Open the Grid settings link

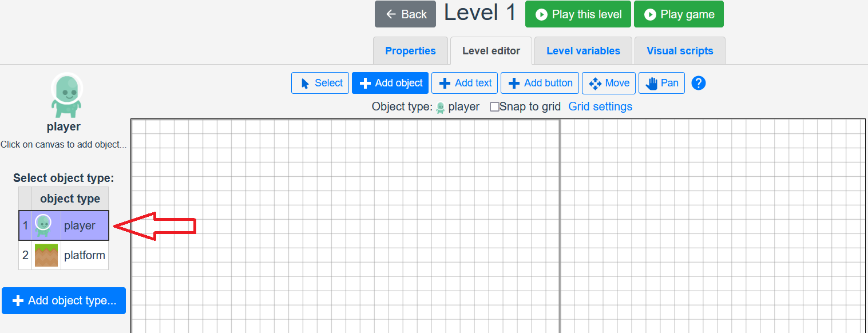pos(600,107)
